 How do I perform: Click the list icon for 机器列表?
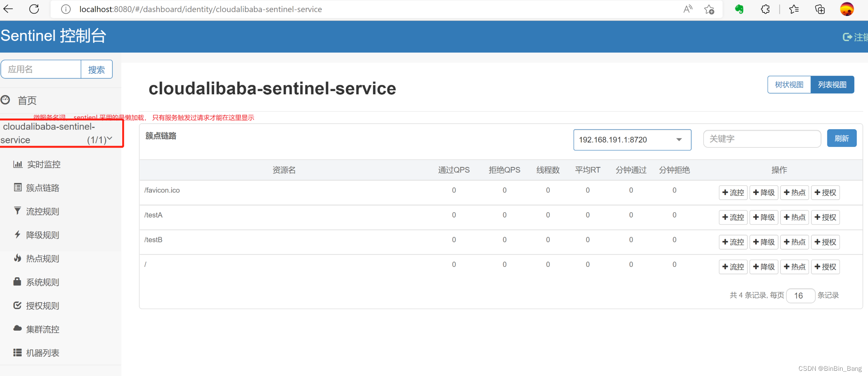[x=17, y=352]
